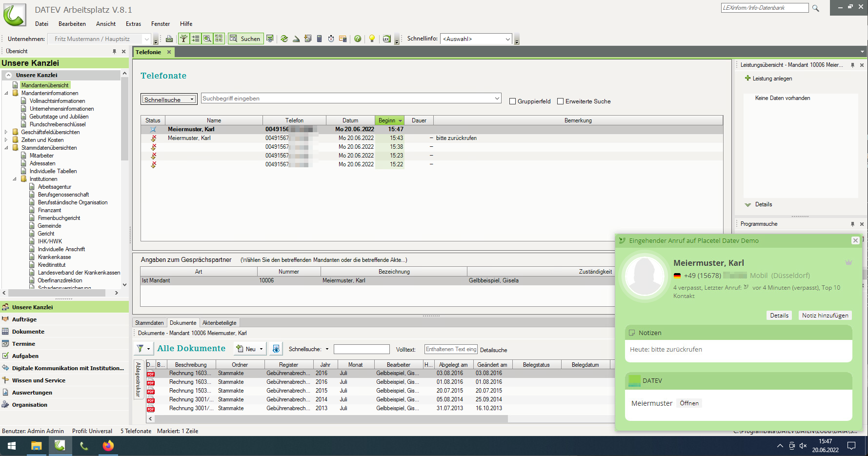Screen dimensions: 868x456
Task: Open the Aufträge navigation section
Action: pyautogui.click(x=24, y=319)
